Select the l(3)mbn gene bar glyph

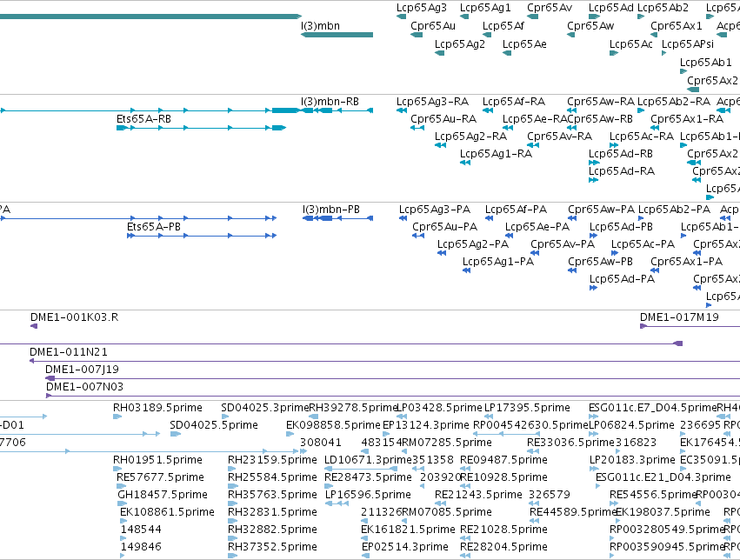click(337, 35)
